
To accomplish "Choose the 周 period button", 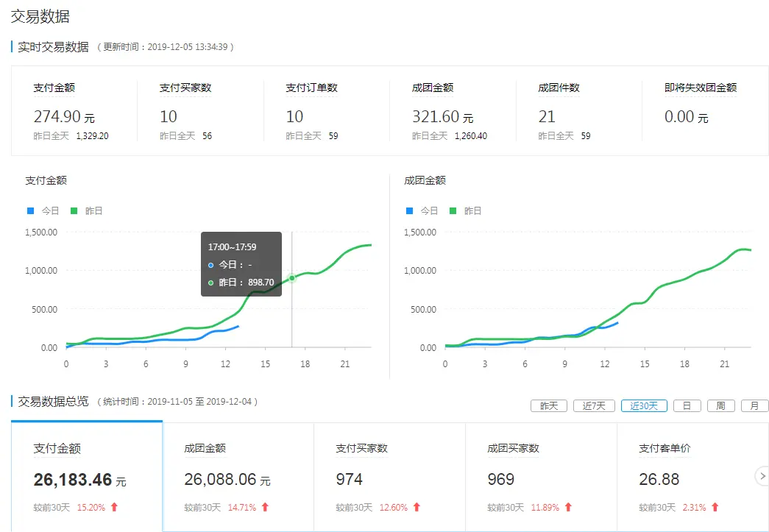I will click(720, 405).
